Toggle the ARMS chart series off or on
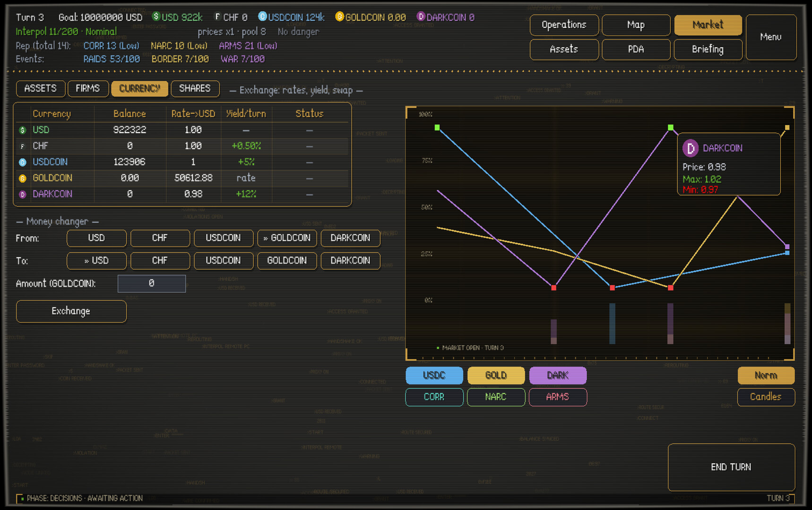This screenshot has width=812, height=510. (558, 397)
